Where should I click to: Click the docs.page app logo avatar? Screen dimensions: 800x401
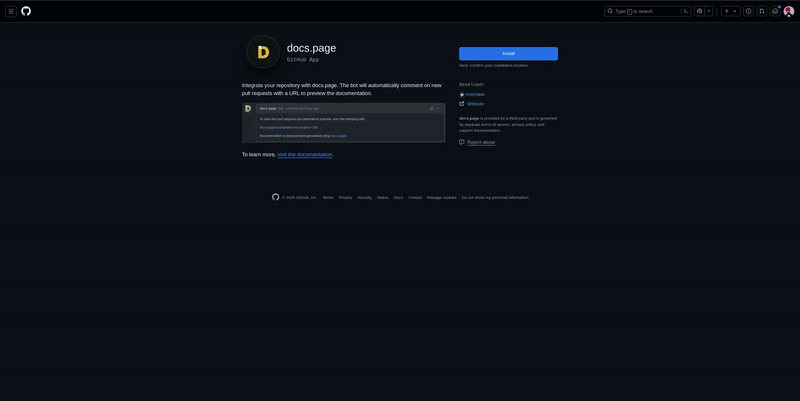click(263, 52)
